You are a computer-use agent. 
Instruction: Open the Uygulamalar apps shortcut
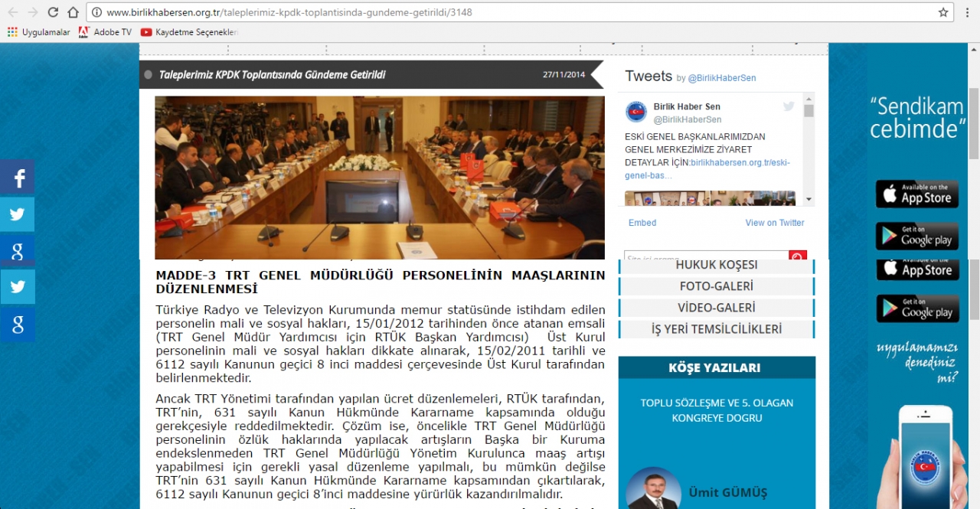pos(38,32)
